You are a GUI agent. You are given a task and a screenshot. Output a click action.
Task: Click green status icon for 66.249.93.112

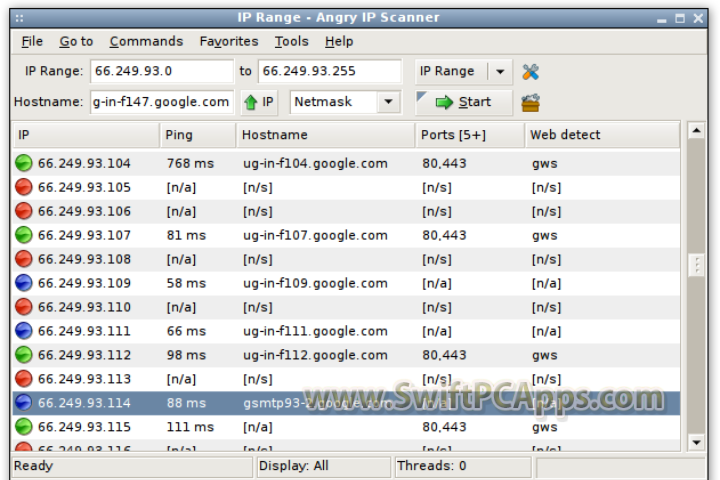pos(23,355)
